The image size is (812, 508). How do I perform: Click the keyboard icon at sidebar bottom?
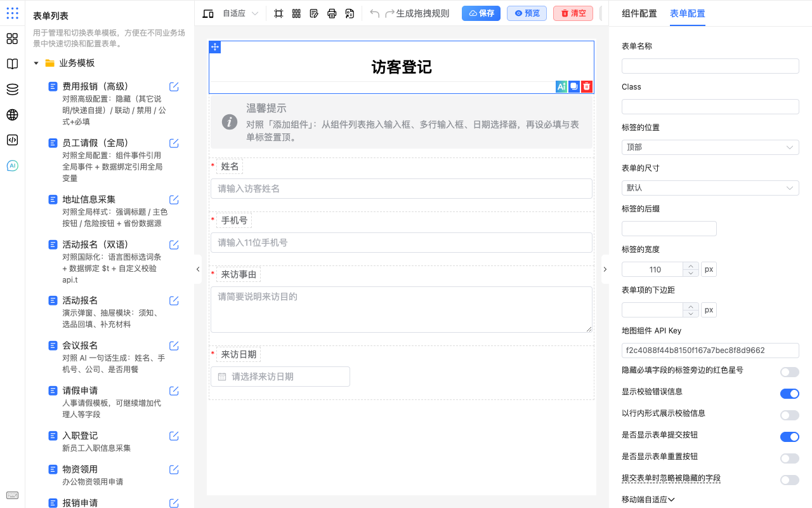[12, 495]
